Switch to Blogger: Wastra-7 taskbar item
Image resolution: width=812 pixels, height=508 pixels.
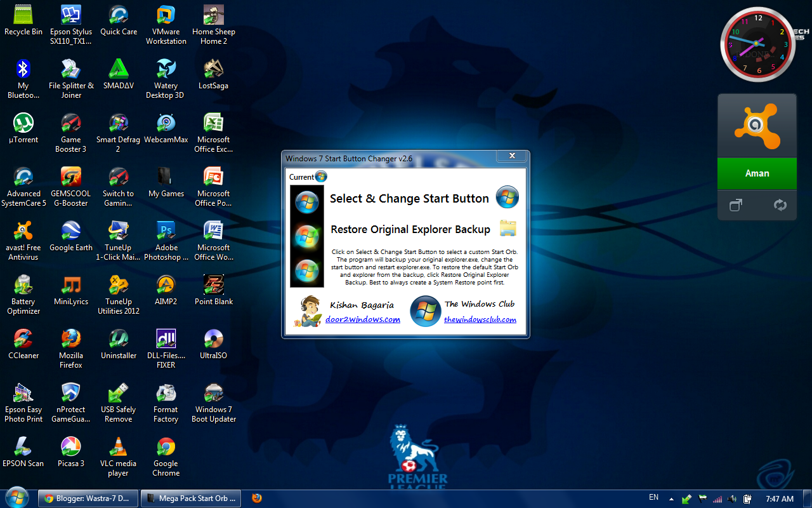pyautogui.click(x=88, y=498)
